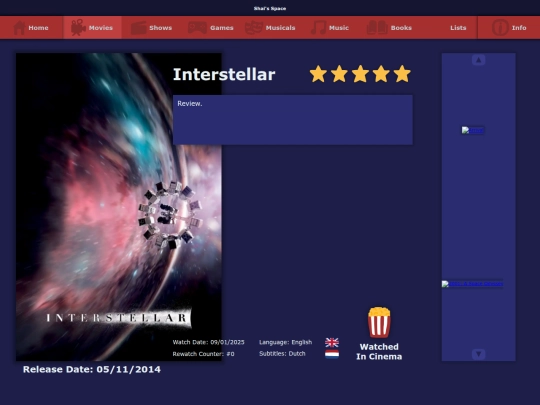Click the Interstellar movie poster
540x405 pixels.
pos(119,207)
